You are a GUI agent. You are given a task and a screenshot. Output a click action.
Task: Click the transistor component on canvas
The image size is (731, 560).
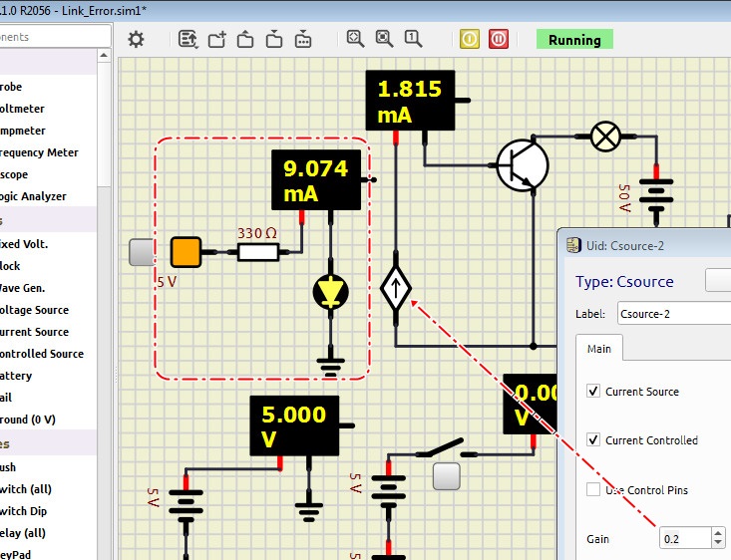pyautogui.click(x=522, y=164)
